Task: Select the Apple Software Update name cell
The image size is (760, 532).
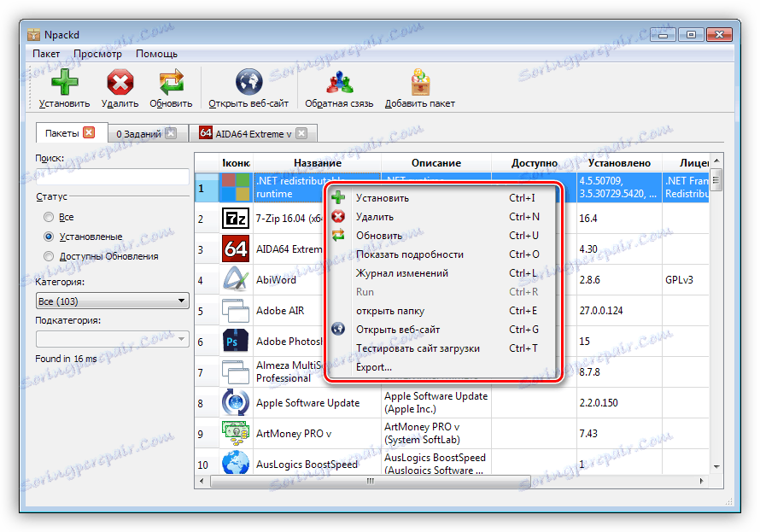Action: (x=317, y=403)
